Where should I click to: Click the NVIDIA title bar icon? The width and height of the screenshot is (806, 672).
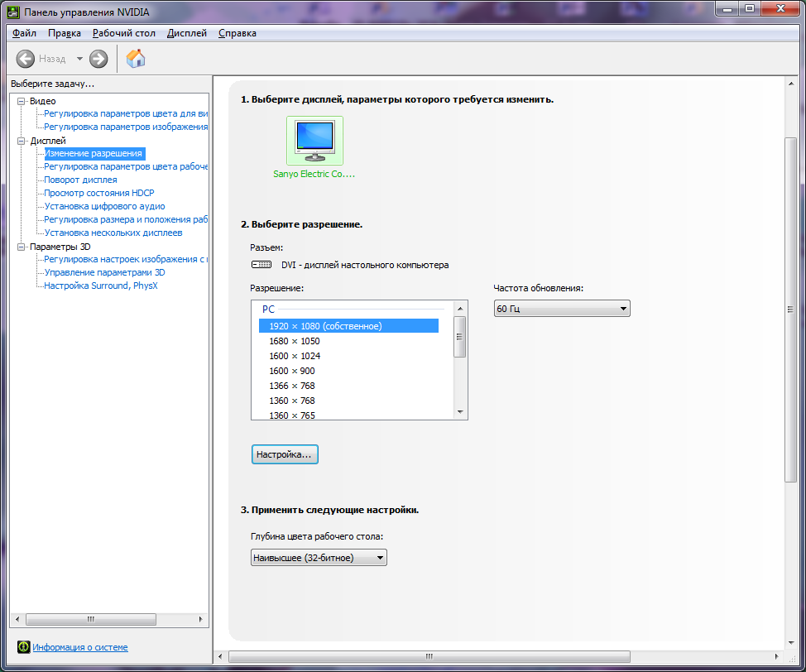tap(13, 12)
